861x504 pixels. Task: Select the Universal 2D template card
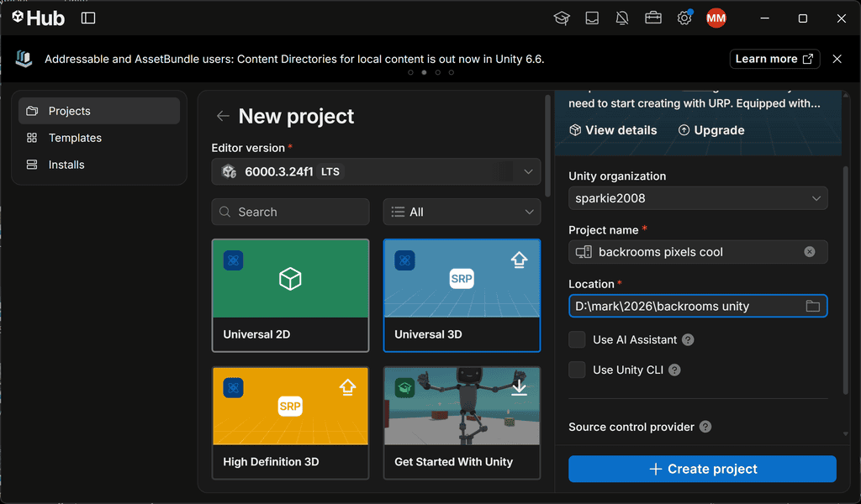[x=290, y=295]
